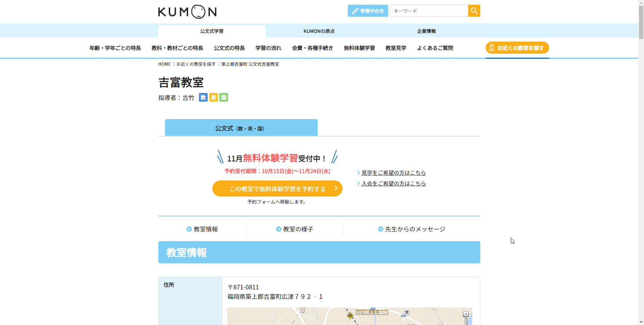The image size is (644, 325).
Task: Open 見学をご希望の方はこちら link
Action: coord(393,173)
